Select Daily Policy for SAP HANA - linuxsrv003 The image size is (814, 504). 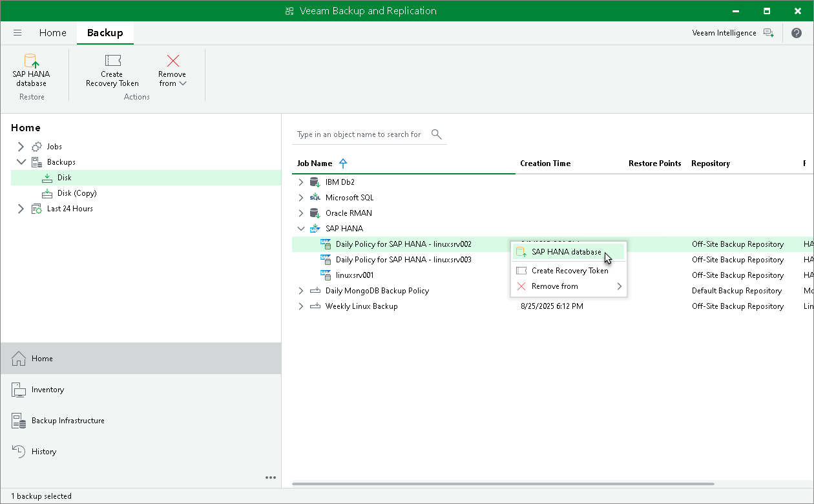tap(403, 260)
